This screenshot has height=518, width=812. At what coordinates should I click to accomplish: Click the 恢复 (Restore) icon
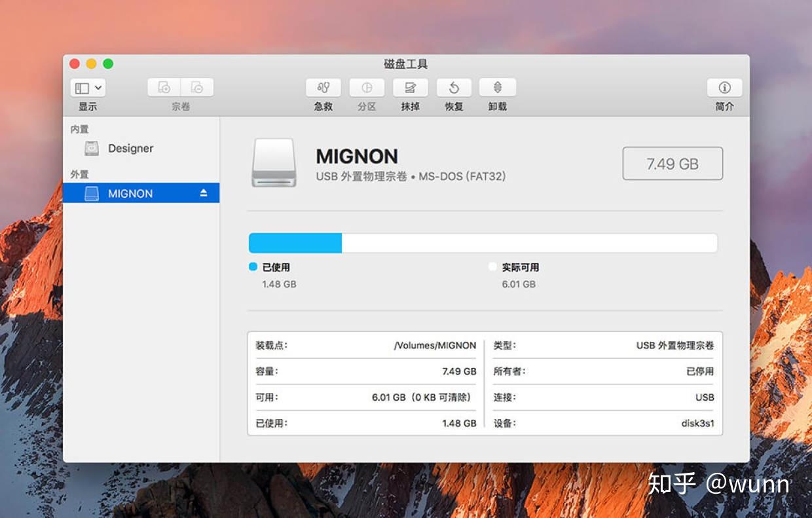click(453, 87)
